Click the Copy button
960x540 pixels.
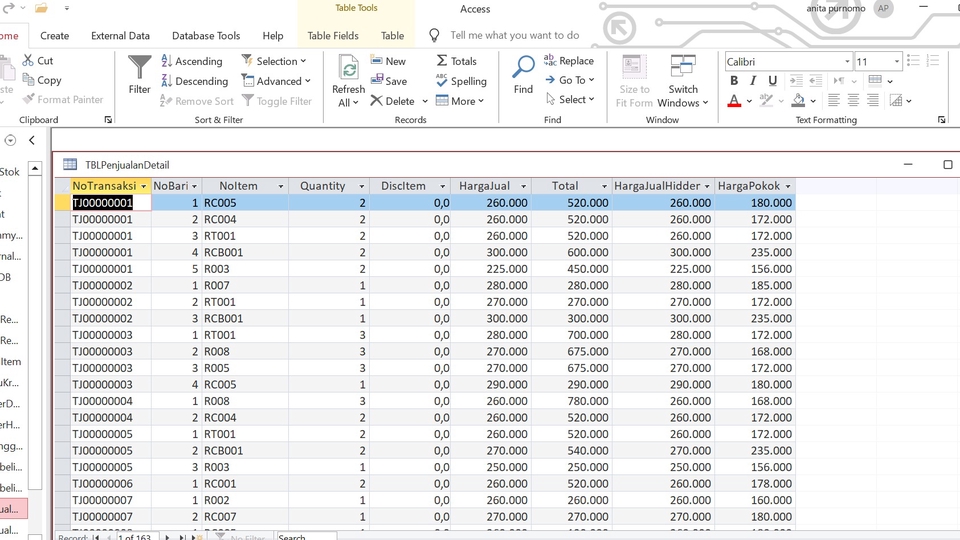41,80
